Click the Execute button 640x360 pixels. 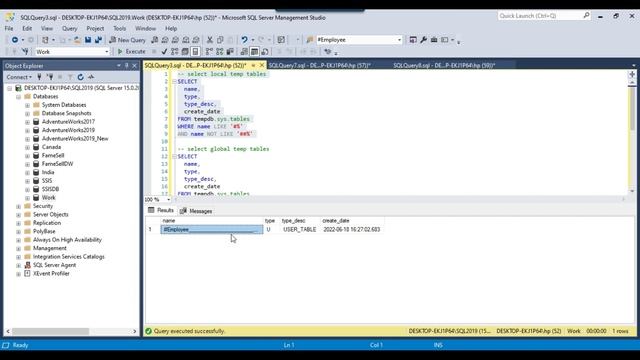click(131, 52)
